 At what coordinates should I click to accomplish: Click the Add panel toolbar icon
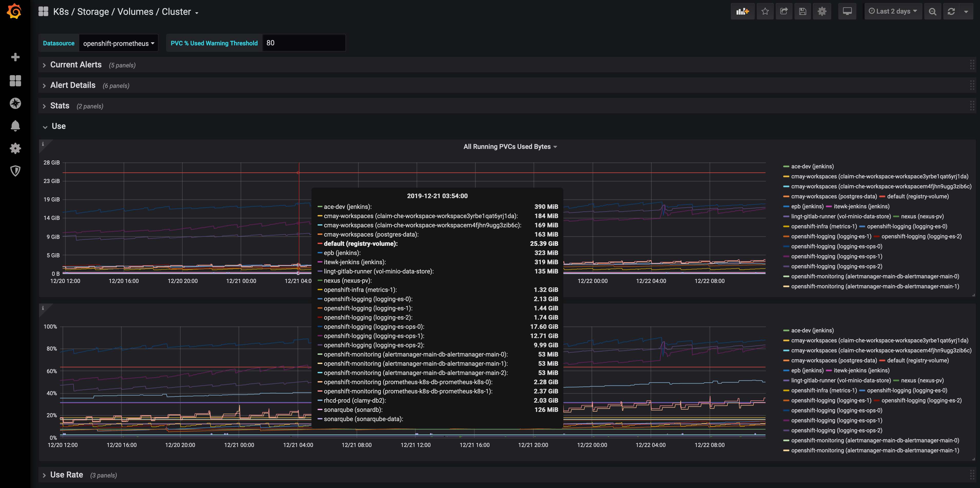click(742, 11)
